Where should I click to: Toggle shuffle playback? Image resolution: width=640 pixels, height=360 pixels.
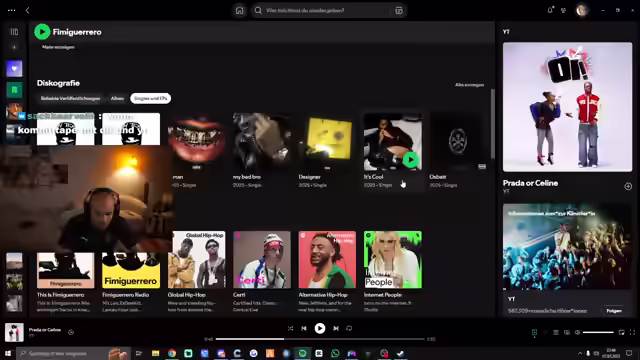tap(290, 328)
